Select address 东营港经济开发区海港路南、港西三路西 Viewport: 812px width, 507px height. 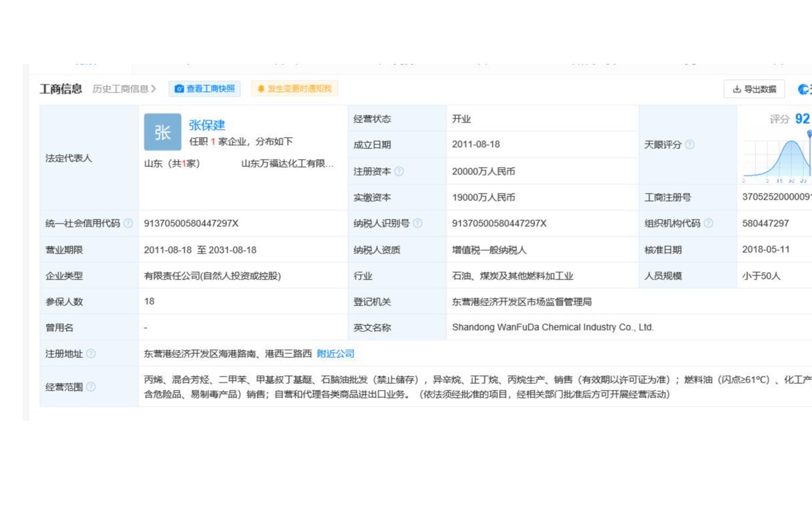[228, 354]
